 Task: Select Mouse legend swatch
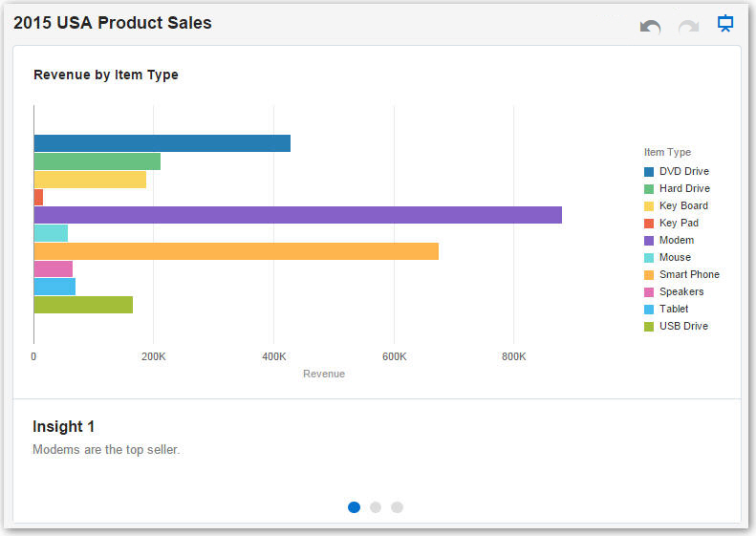click(x=649, y=258)
